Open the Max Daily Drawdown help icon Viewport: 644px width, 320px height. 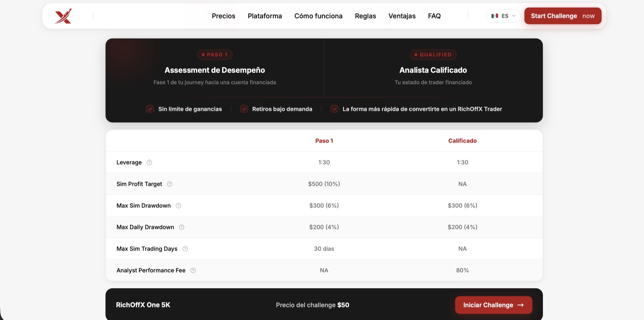(x=182, y=227)
